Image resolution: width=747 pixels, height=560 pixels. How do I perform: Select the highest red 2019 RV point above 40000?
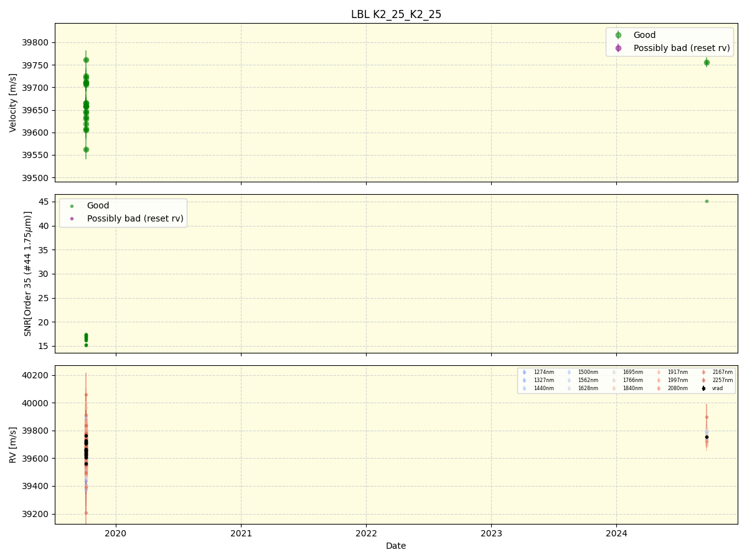point(86,394)
